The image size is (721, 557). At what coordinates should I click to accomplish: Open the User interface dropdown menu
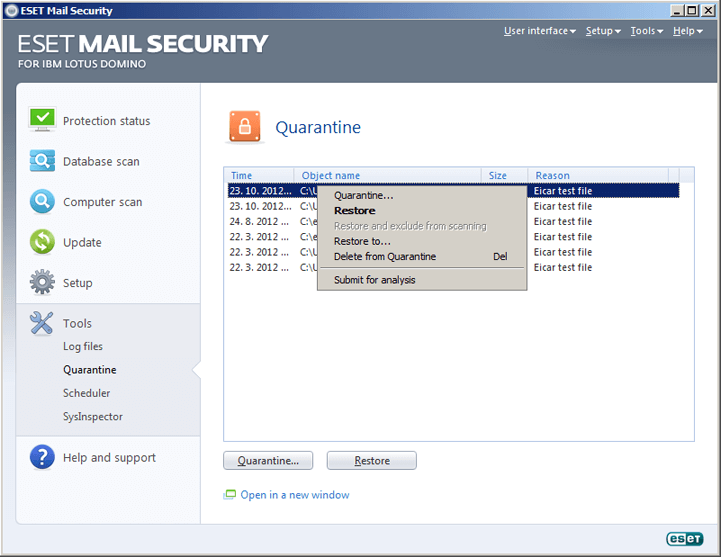(540, 31)
